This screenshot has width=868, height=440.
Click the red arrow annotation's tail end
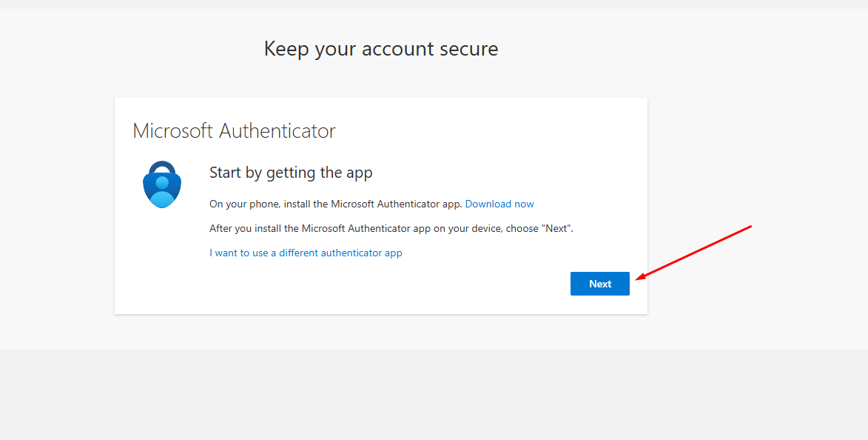(750, 227)
